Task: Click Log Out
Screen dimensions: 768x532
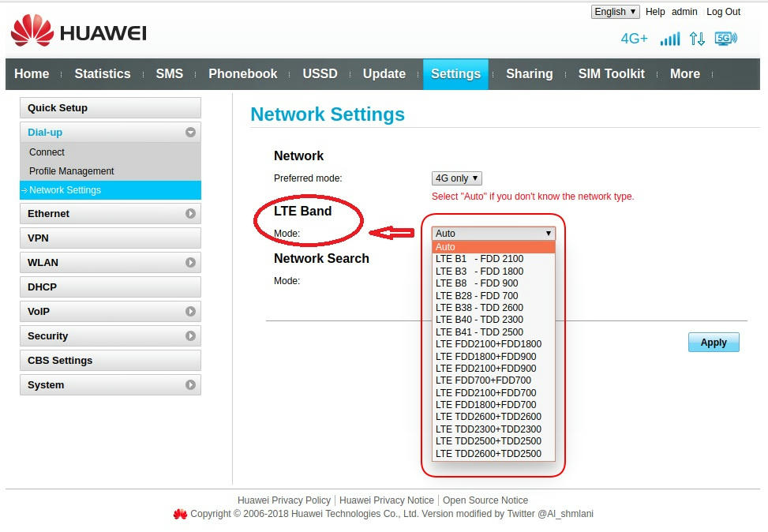Action: click(x=723, y=12)
